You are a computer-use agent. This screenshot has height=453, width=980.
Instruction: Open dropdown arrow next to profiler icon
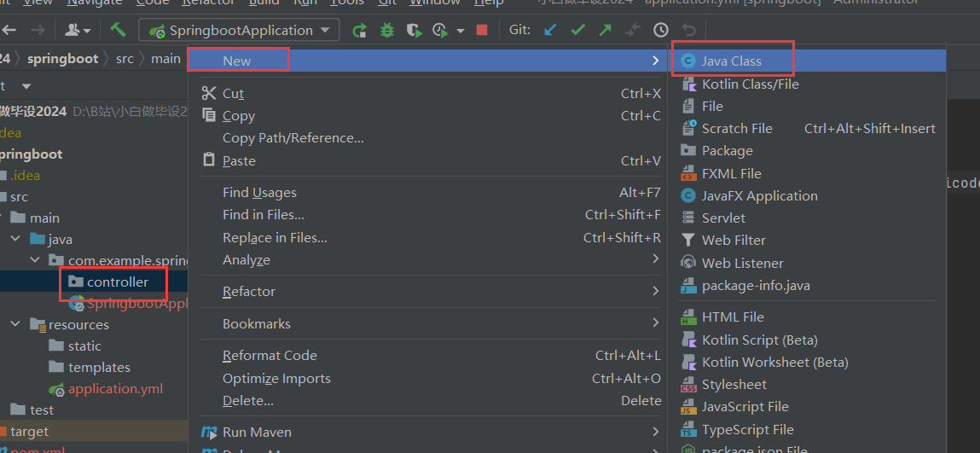pyautogui.click(x=461, y=31)
